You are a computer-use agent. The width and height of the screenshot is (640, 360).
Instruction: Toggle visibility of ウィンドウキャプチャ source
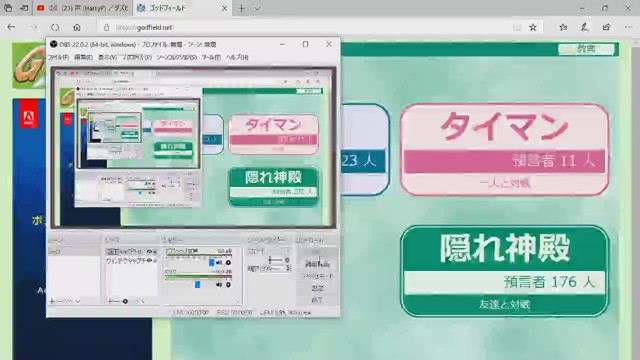[x=149, y=260]
